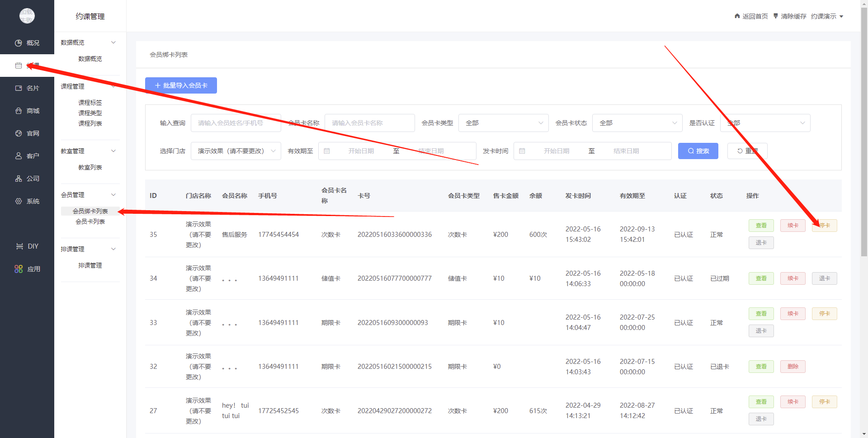Click 退卡 for card ID 34
Screen dimensions: 868x438
tap(825, 278)
